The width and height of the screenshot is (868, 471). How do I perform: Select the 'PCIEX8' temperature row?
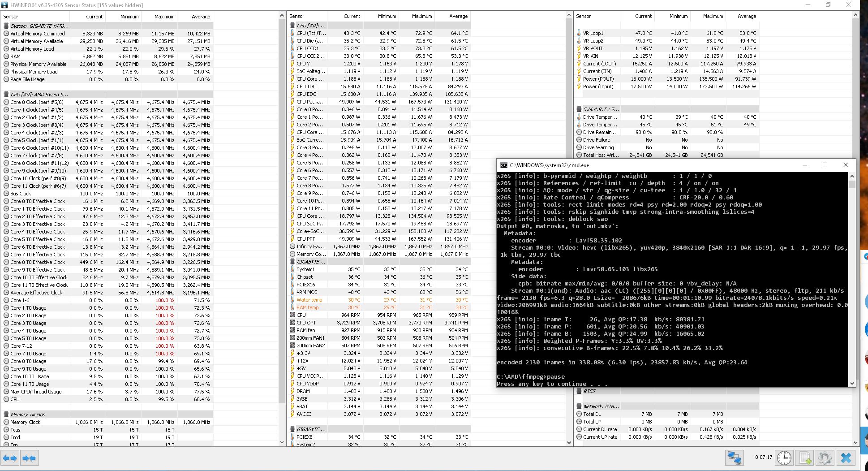(380, 437)
